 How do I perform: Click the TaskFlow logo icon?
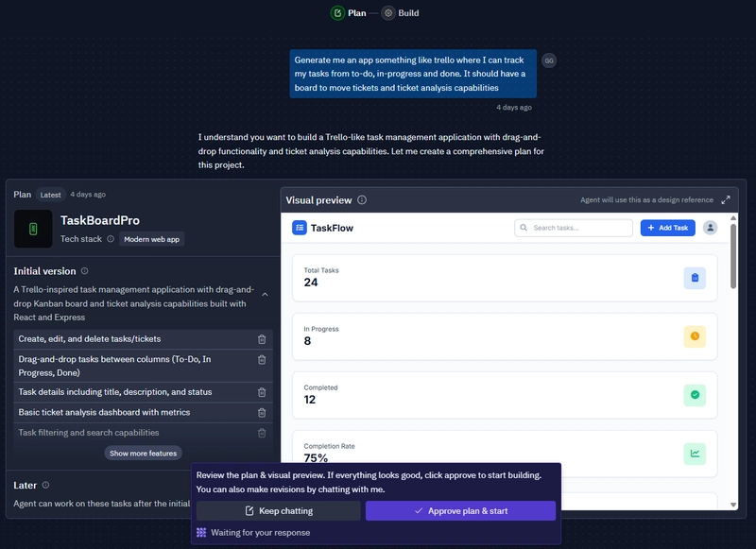[x=300, y=228]
